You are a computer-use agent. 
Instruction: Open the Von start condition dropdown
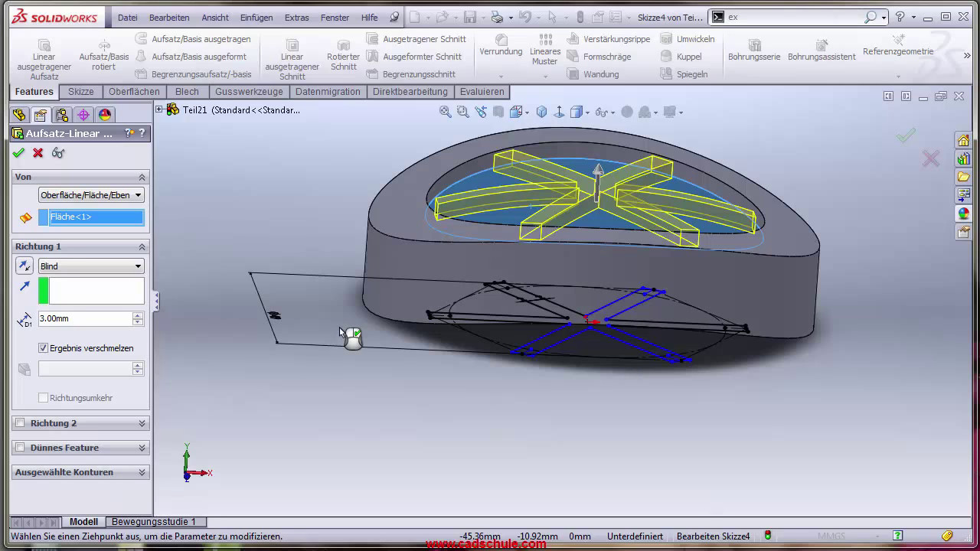[x=91, y=195]
